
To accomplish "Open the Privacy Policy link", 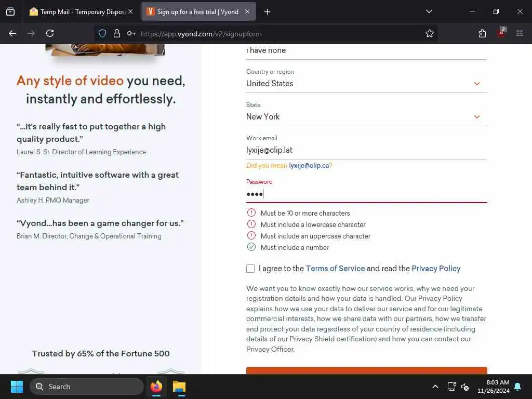I will pyautogui.click(x=436, y=269).
